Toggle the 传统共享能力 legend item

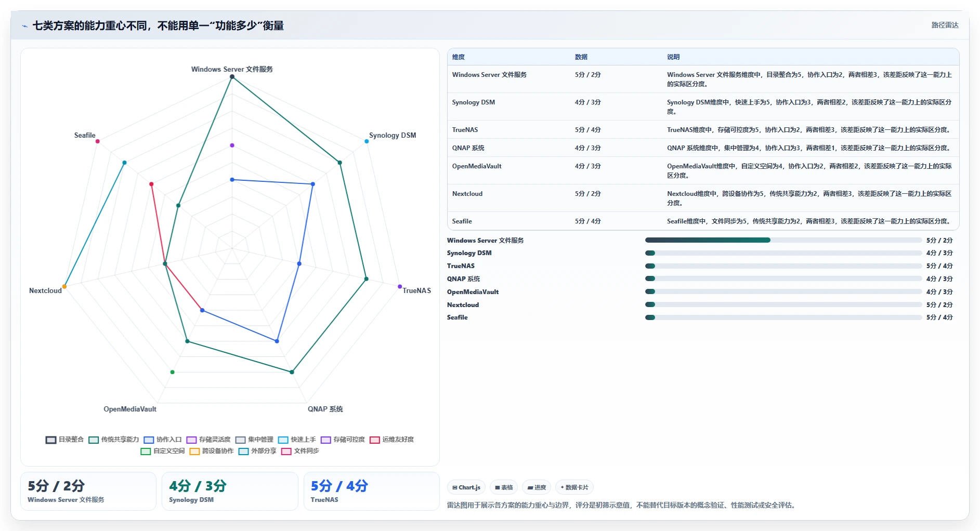[114, 440]
